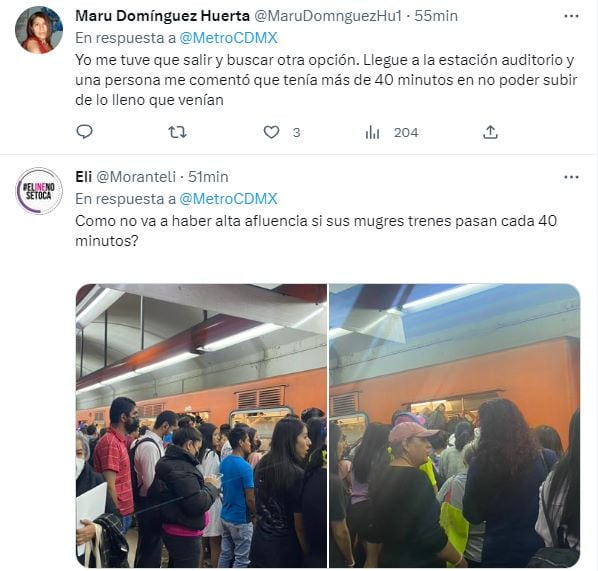Open Eli's ElINEnoSeToca avatar
The image size is (598, 571).
coord(39,191)
